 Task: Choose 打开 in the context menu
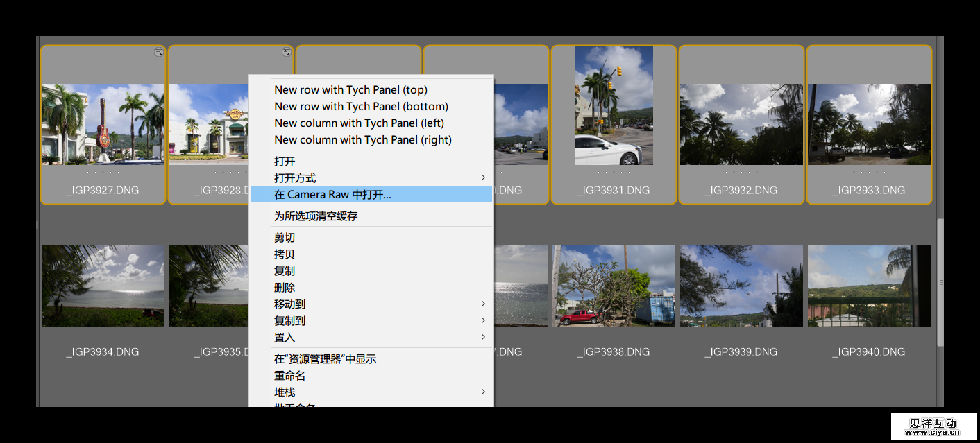pyautogui.click(x=285, y=162)
